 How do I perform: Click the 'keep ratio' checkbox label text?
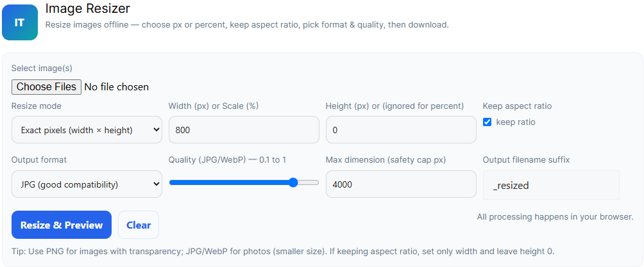point(516,122)
